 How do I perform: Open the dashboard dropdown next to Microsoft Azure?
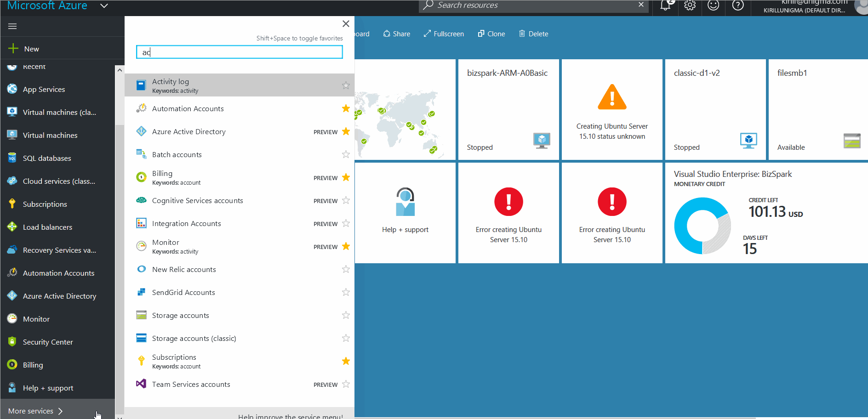point(104,6)
